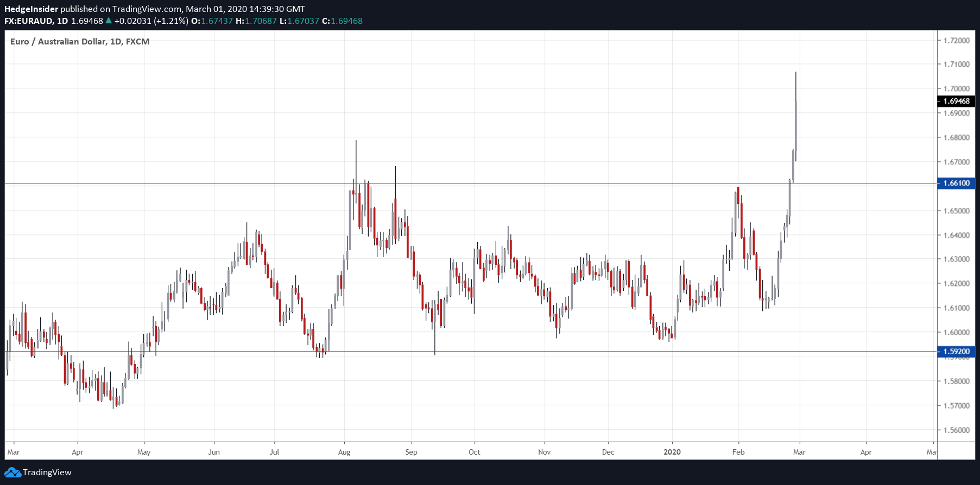Click the 1.60000 price scale label
980x485 pixels.
click(x=956, y=332)
